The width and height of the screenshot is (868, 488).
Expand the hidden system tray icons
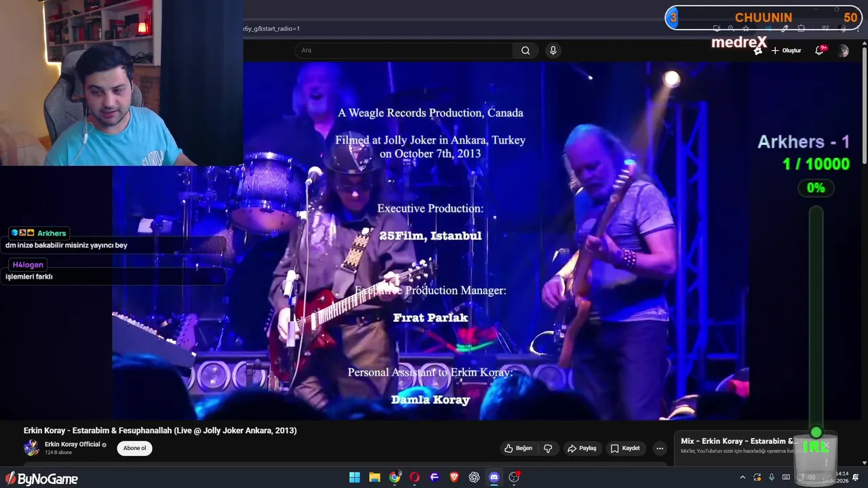[743, 477]
